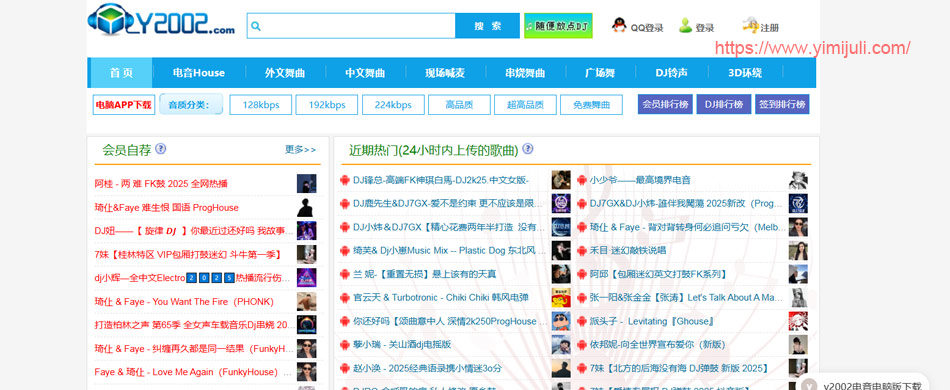This screenshot has height=390, width=950.
Task: Click red Android icon beside DJ锋总 song
Action: (345, 180)
